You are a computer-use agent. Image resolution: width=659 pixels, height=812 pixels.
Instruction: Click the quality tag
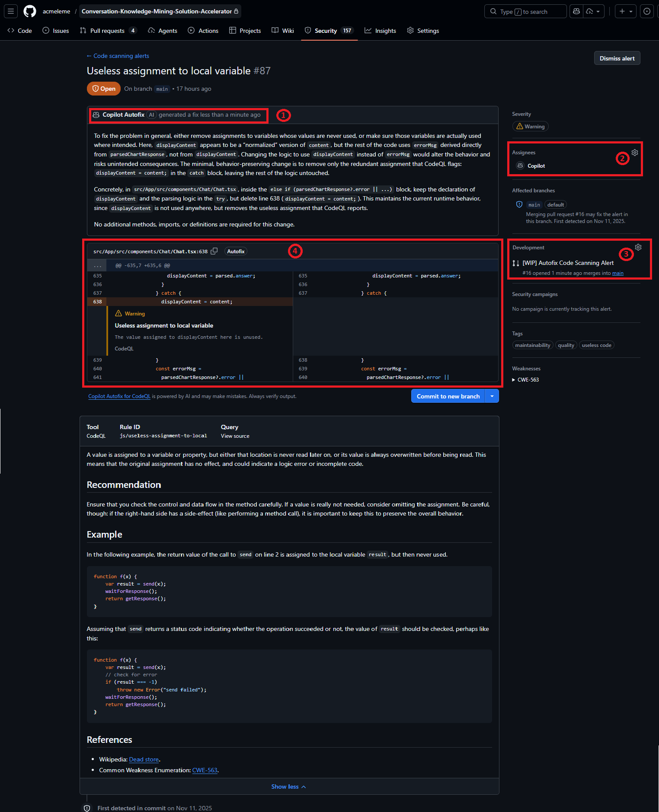coord(566,345)
